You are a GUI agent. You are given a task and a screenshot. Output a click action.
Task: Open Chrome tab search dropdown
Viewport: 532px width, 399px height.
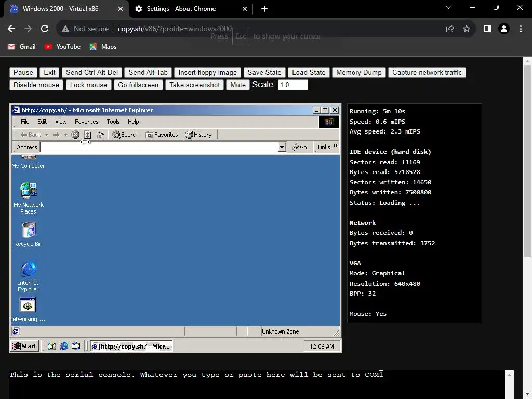448,7
